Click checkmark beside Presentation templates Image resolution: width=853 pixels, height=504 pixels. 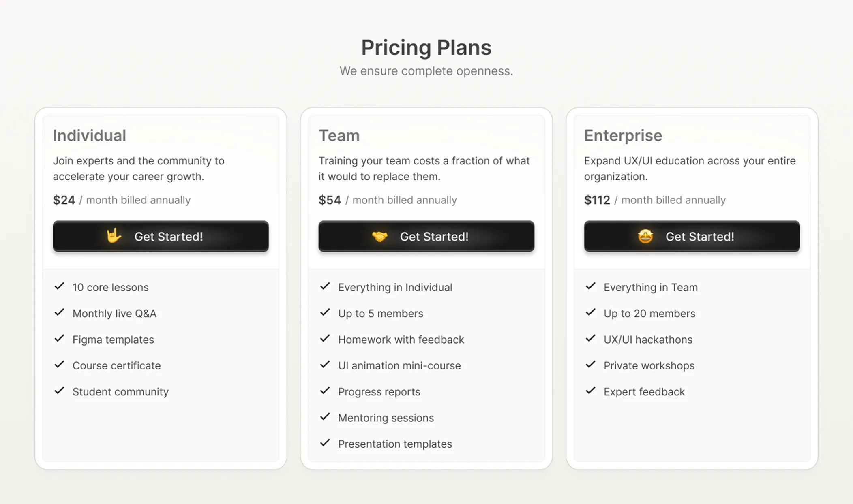[x=325, y=443]
